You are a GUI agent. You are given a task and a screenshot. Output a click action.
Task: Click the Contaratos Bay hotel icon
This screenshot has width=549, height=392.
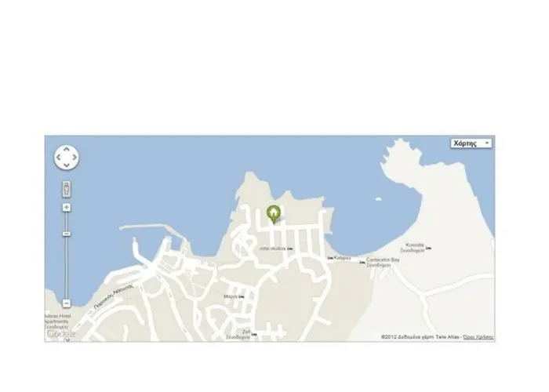point(362,262)
